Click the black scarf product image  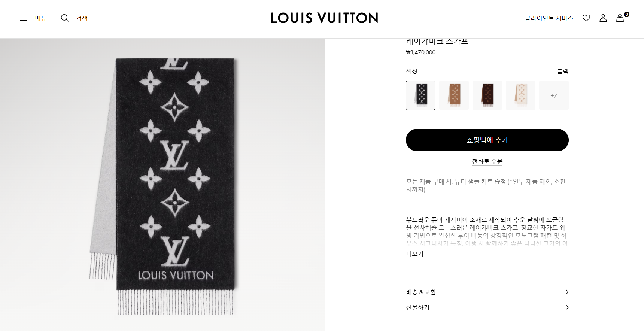click(x=162, y=185)
